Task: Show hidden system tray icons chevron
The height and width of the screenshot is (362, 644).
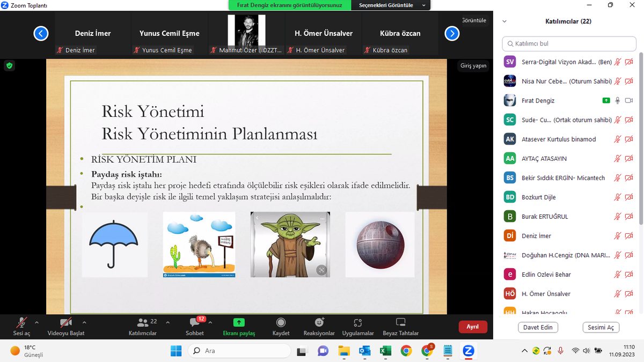Action: tap(524, 351)
